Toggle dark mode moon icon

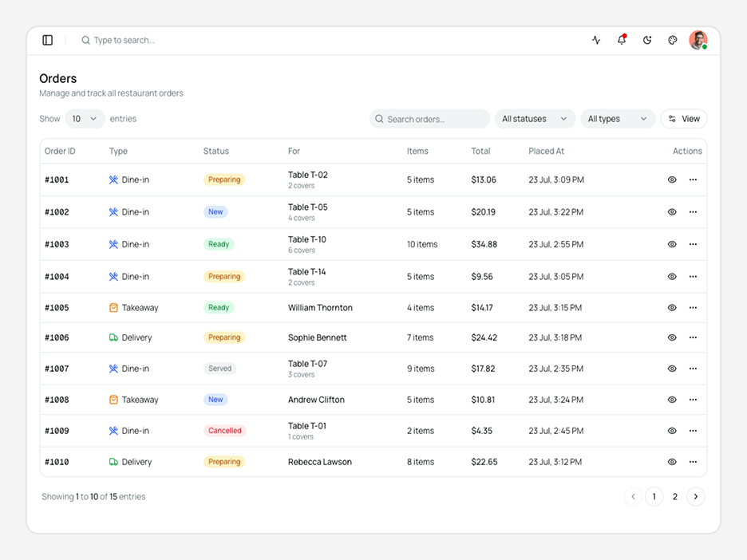point(647,40)
